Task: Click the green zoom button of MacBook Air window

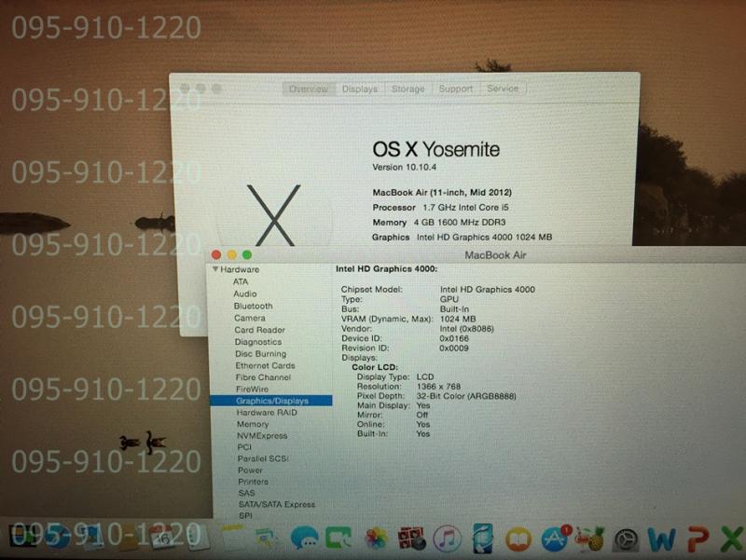Action: coord(247,254)
